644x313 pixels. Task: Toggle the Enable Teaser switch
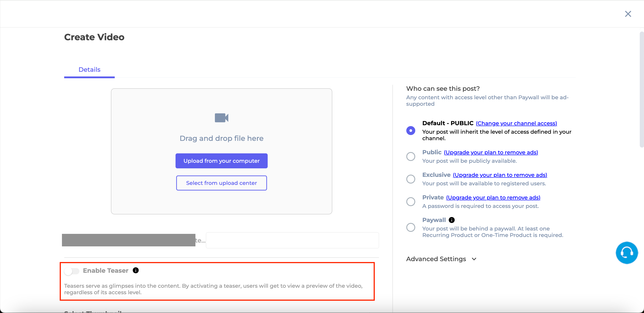[72, 270]
